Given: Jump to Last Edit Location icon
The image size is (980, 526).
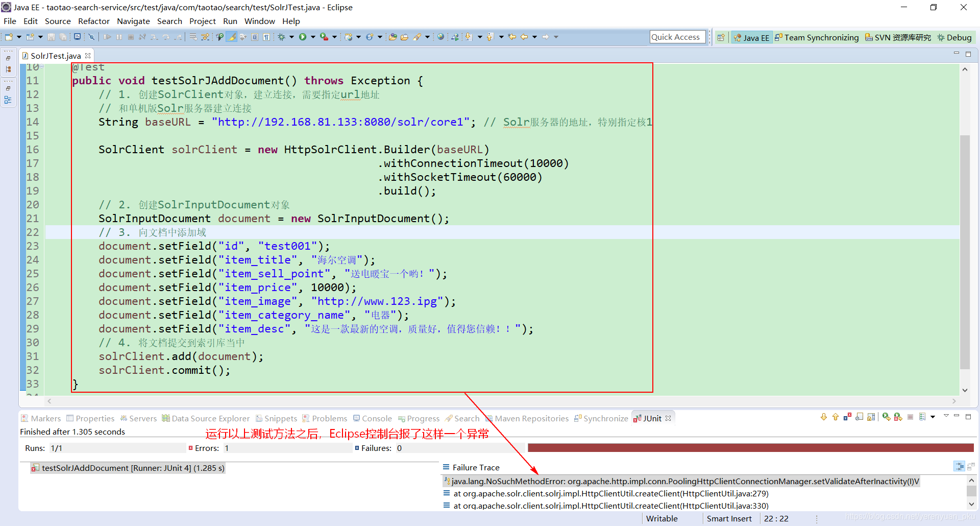Looking at the screenshot, I should click(x=512, y=37).
